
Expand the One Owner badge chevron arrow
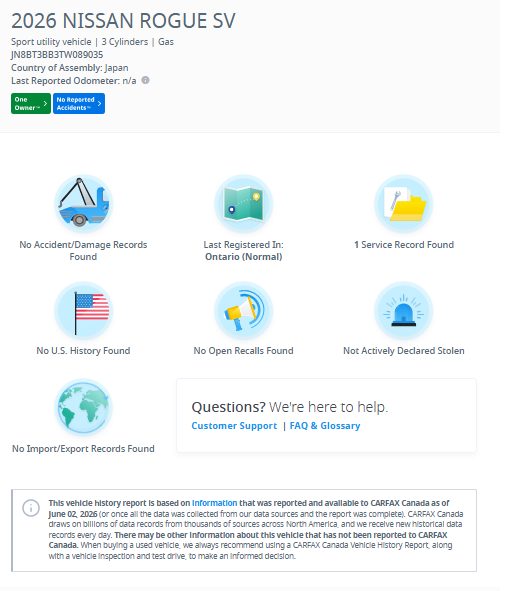coord(45,103)
